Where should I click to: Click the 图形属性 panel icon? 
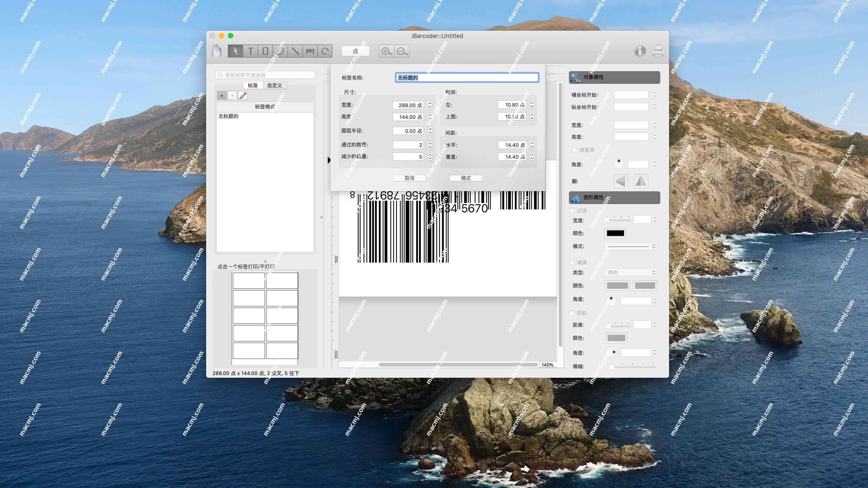click(576, 198)
